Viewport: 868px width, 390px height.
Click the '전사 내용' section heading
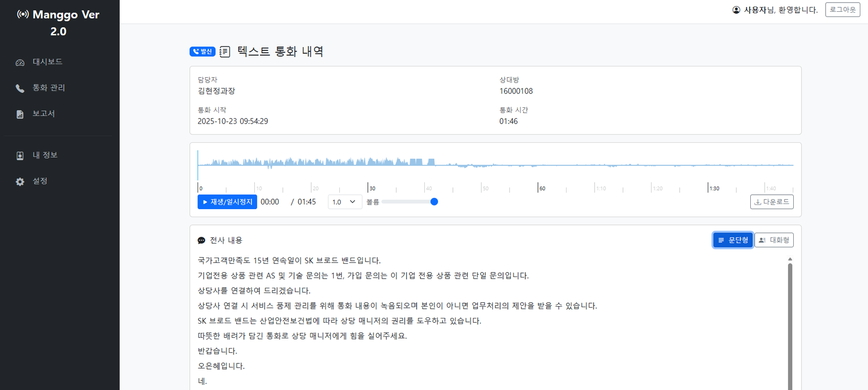[x=226, y=240]
